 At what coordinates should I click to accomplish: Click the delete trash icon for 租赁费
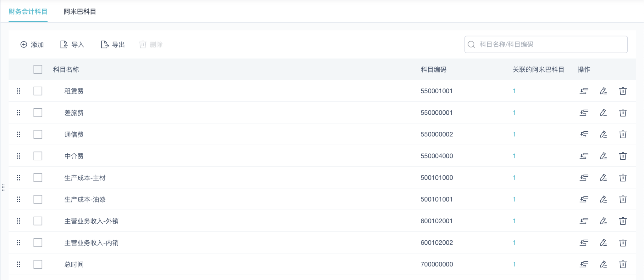click(623, 91)
